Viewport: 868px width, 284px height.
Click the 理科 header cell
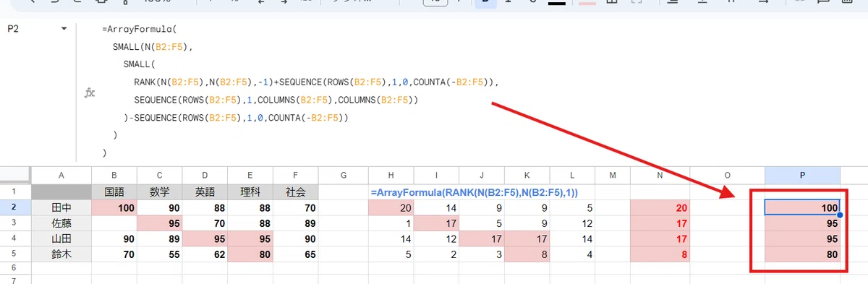250,192
